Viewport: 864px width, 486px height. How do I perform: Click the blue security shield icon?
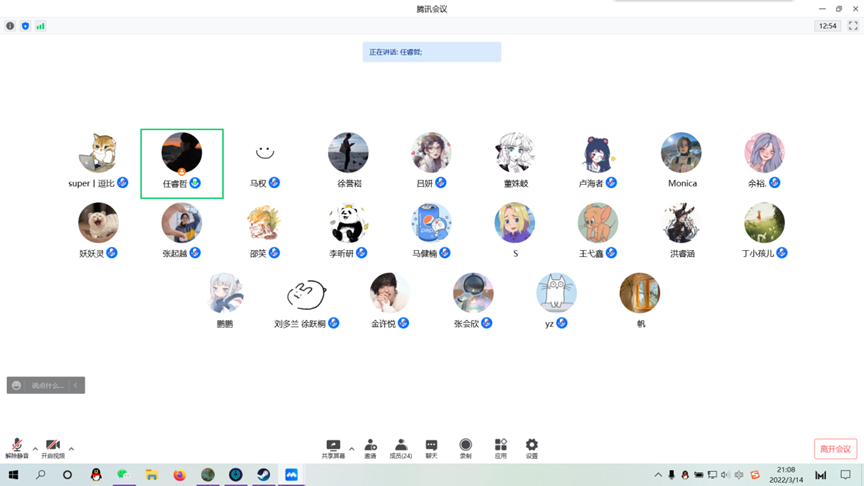coord(25,26)
